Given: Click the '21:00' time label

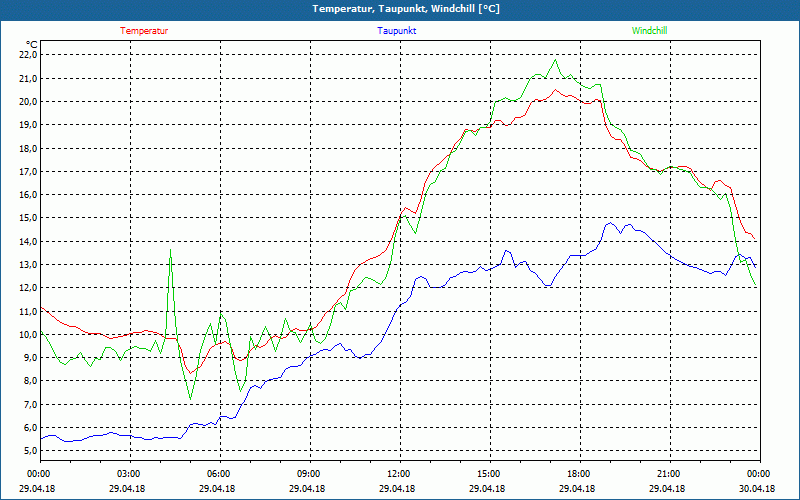Looking at the screenshot, I should [667, 474].
